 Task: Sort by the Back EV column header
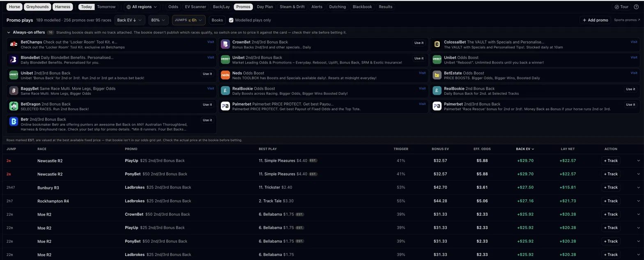tap(525, 149)
